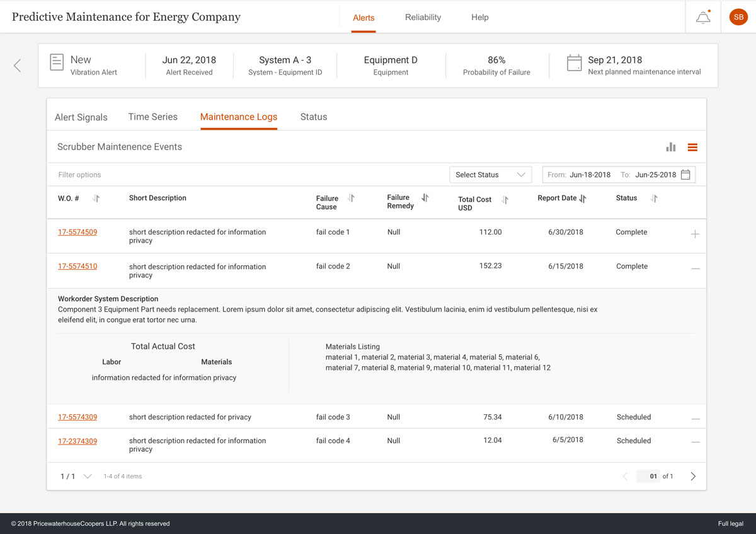Click the System A - 3 identifier
The image size is (756, 534).
click(x=285, y=60)
